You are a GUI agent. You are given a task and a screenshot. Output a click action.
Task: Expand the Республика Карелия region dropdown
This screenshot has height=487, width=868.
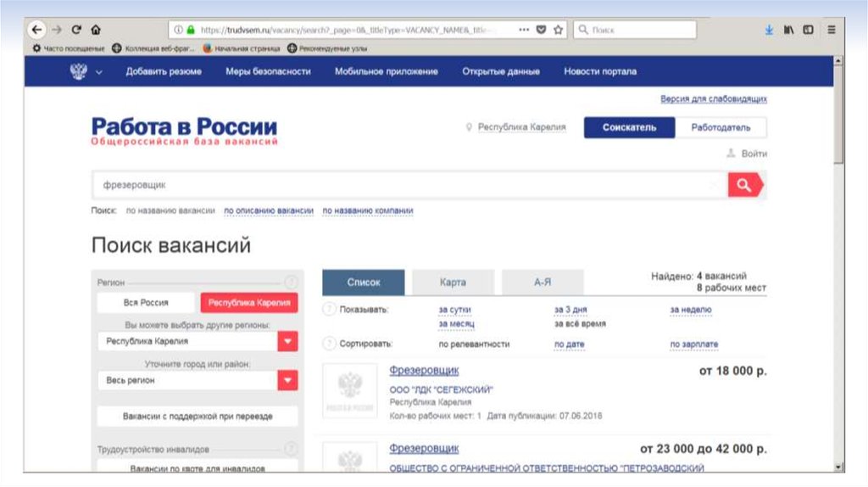pos(287,341)
